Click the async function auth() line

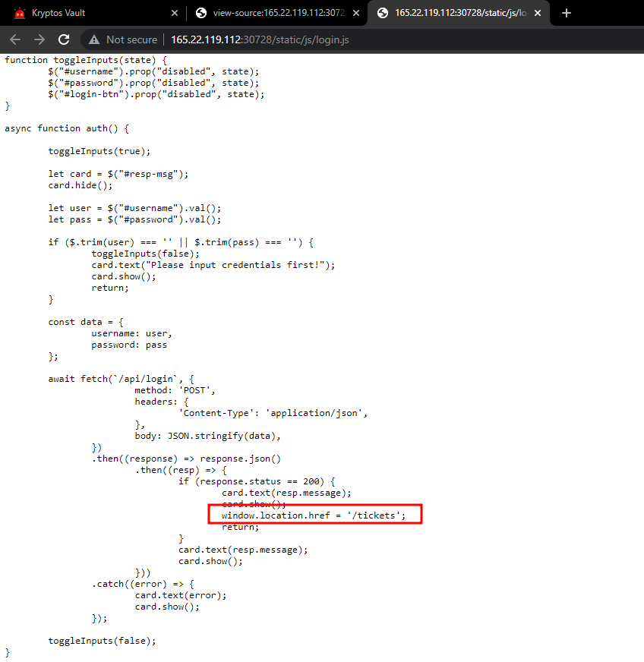(67, 128)
